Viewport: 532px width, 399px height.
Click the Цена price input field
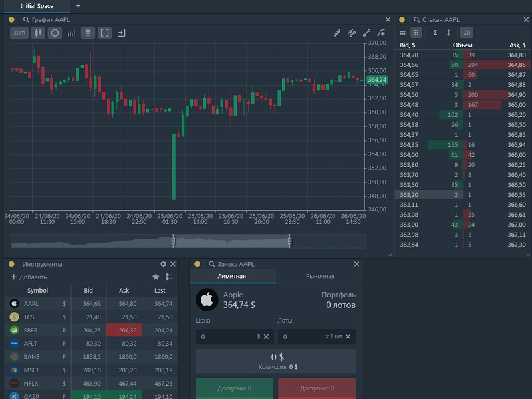(226, 337)
